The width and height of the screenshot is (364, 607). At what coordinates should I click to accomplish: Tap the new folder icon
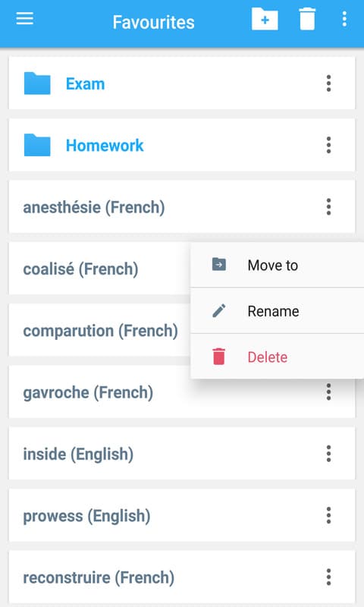pos(265,18)
